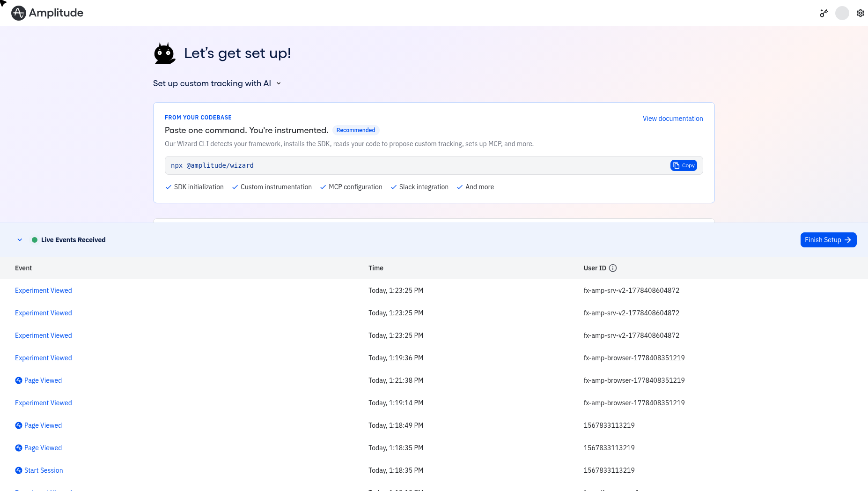
Task: Click user ID in Start Session row
Action: click(x=609, y=470)
